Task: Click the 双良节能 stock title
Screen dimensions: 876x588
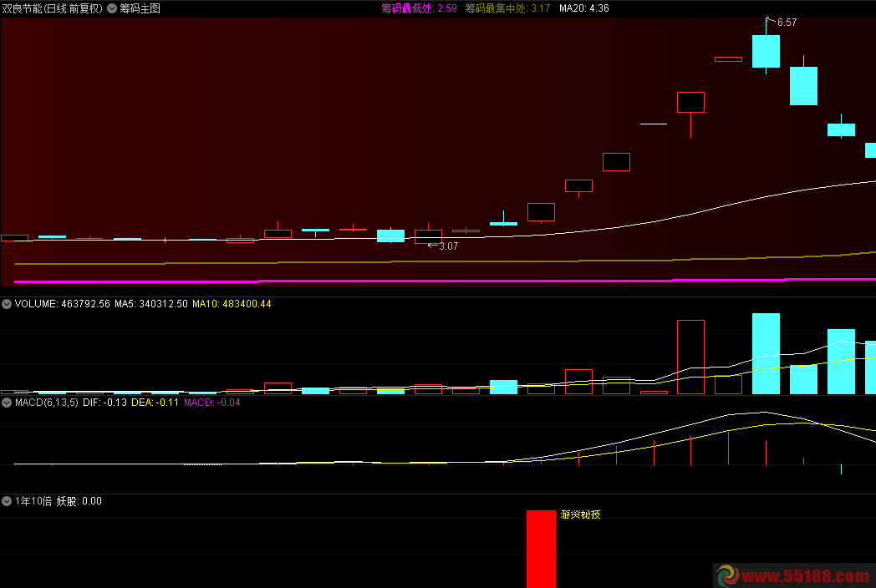Action: pos(52,8)
